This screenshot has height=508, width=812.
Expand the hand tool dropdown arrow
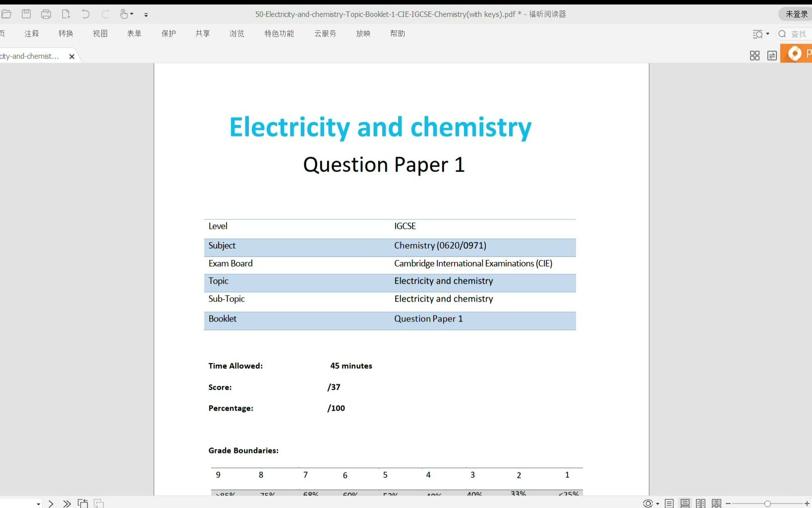[132, 14]
